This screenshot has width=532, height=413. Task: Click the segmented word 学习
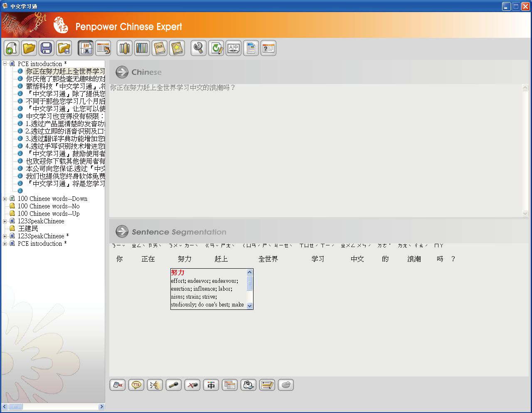click(318, 259)
